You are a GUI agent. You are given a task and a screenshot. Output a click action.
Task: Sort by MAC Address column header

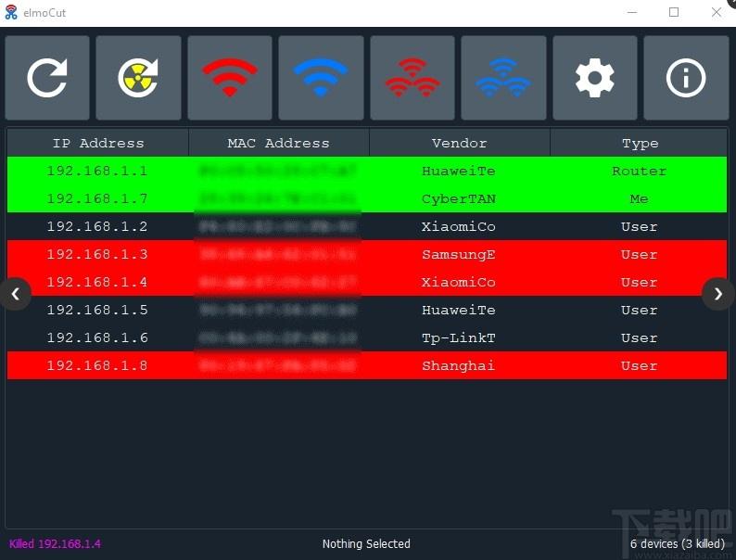[279, 143]
